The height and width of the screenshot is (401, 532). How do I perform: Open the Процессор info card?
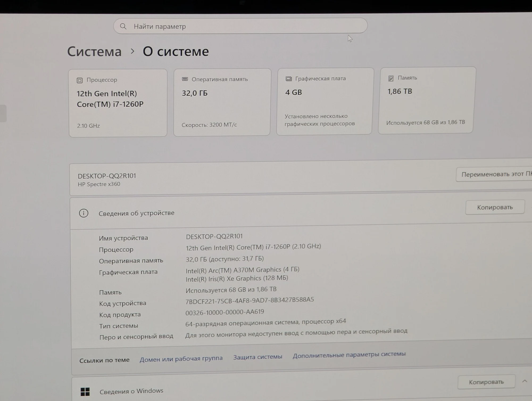pyautogui.click(x=118, y=103)
